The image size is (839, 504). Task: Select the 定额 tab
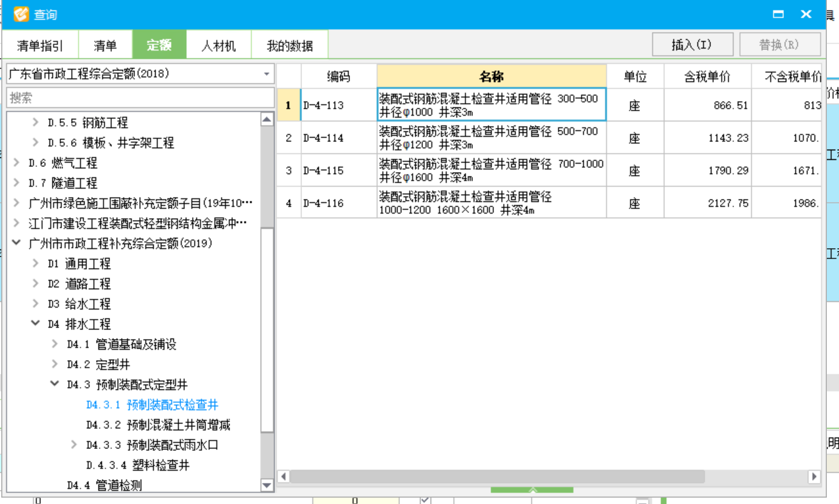159,45
